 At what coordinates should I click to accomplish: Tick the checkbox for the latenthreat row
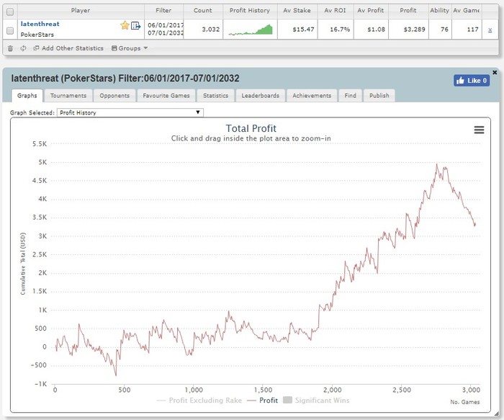(10, 30)
